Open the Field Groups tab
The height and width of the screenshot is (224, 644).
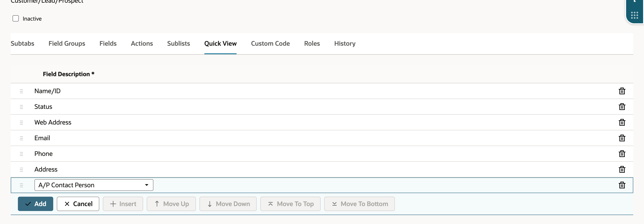(x=67, y=44)
